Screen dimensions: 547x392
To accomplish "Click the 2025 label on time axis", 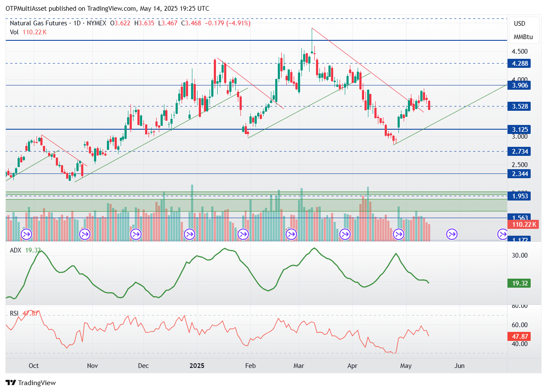I will point(197,366).
